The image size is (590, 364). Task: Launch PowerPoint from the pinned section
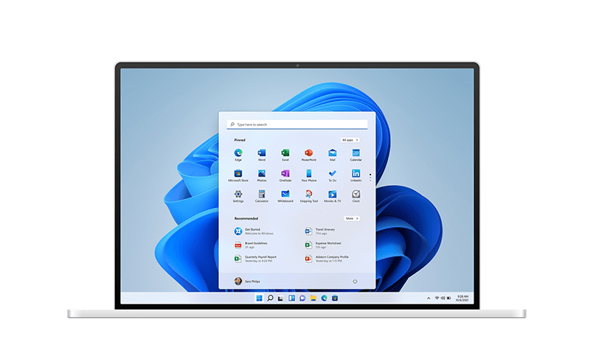pyautogui.click(x=308, y=155)
